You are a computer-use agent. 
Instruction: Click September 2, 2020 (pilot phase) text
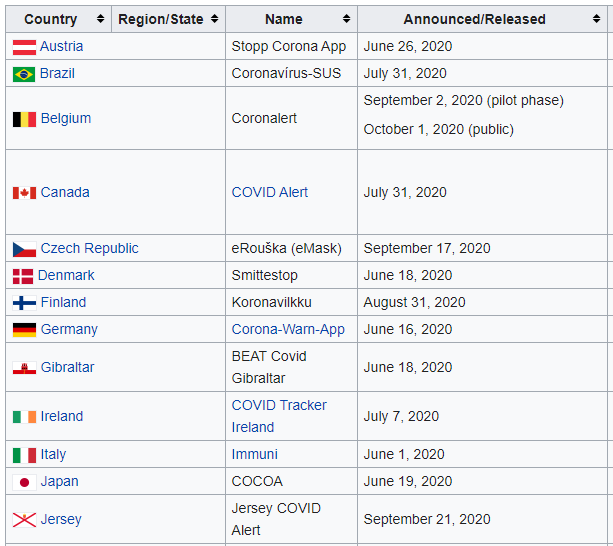(464, 100)
